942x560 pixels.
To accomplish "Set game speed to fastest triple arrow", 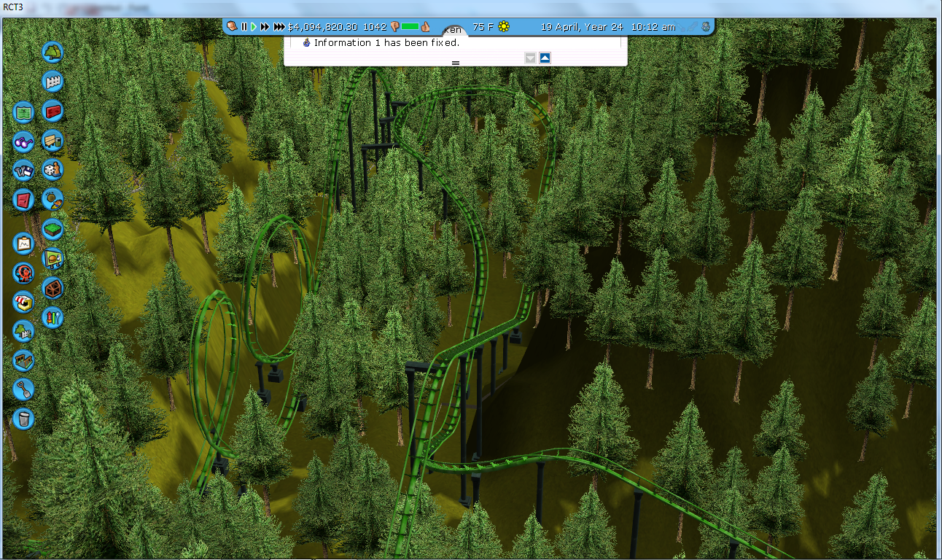I will (279, 26).
